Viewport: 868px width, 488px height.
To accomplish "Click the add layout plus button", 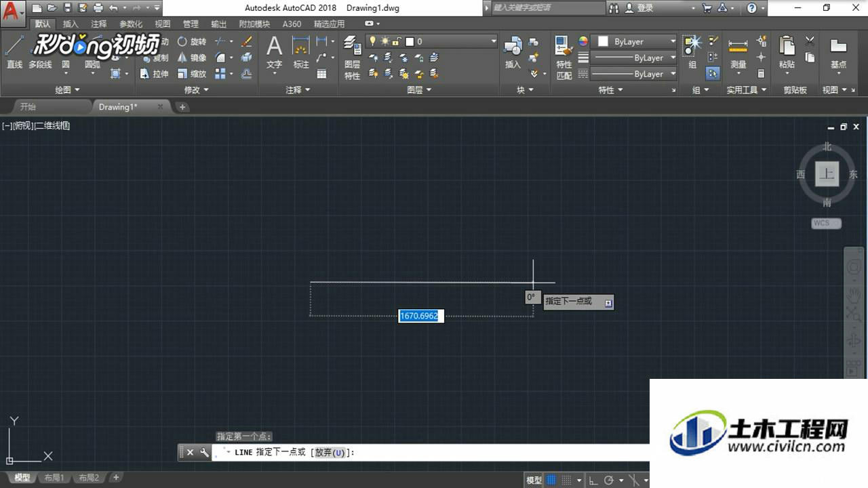I will pos(116,478).
